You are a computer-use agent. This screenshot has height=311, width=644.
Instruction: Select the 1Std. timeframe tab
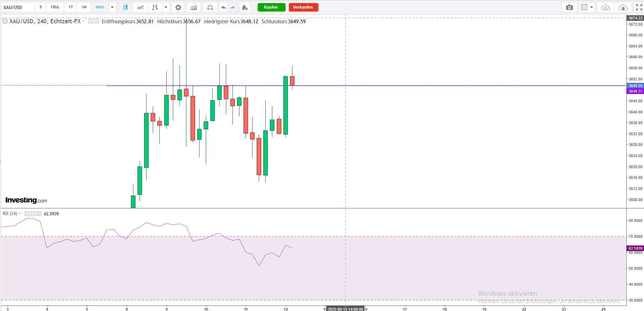click(x=55, y=7)
